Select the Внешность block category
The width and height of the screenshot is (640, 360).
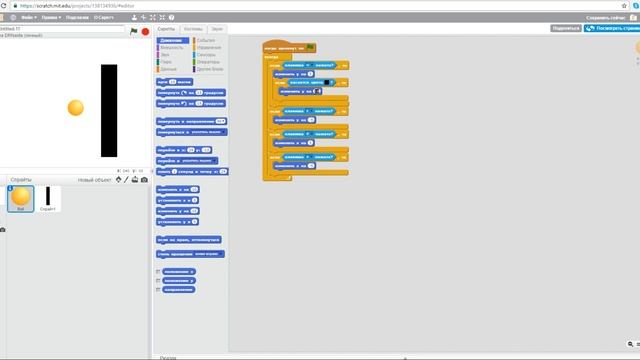pyautogui.click(x=171, y=48)
